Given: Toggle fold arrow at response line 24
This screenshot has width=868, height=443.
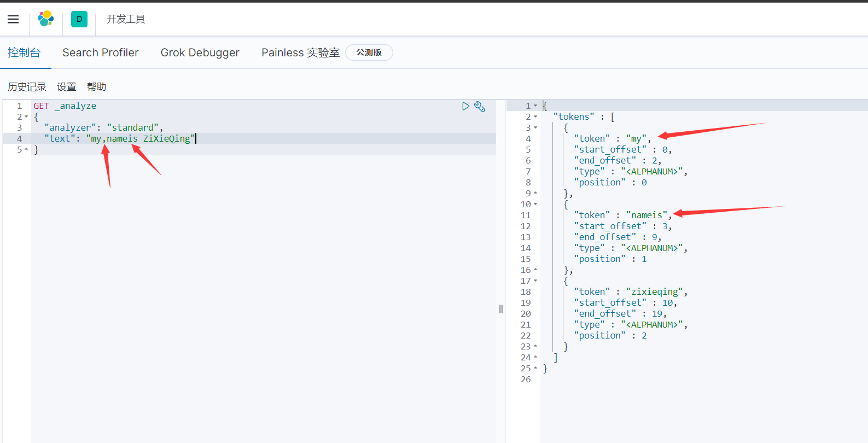Looking at the screenshot, I should click(x=535, y=357).
